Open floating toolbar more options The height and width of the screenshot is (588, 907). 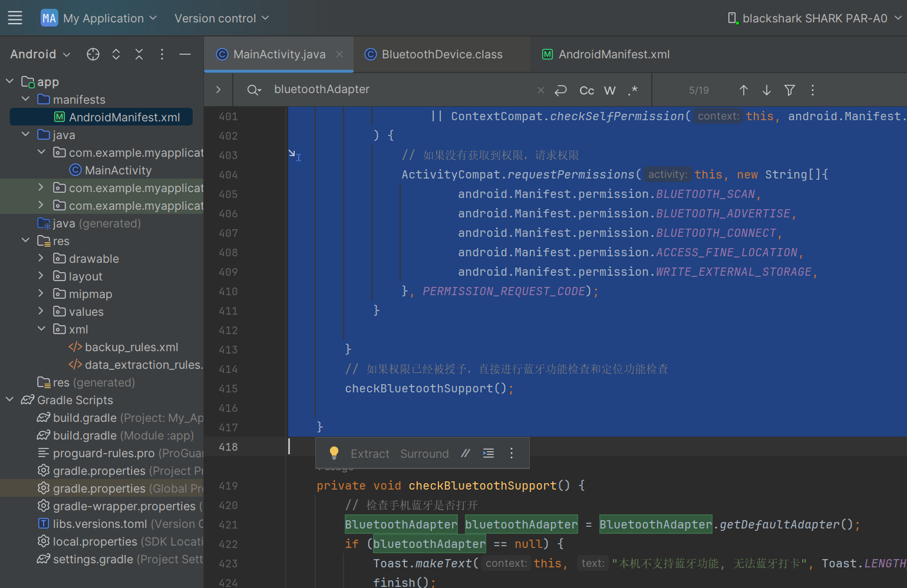pos(512,453)
